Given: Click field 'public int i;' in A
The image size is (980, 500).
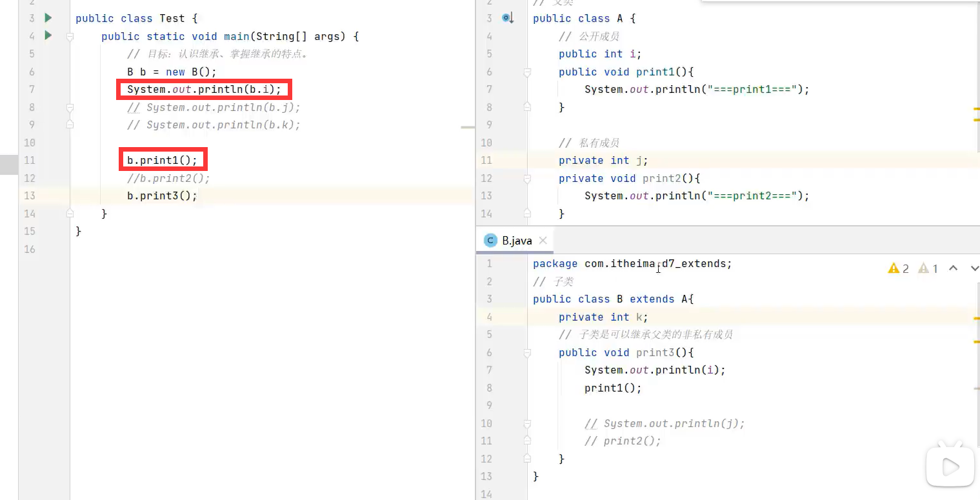Looking at the screenshot, I should [x=600, y=54].
